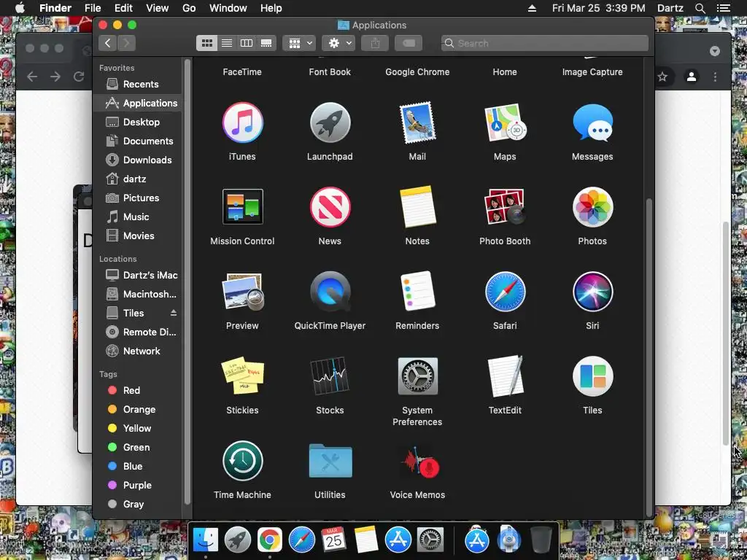Select the News app icon
The height and width of the screenshot is (560, 747).
[330, 207]
